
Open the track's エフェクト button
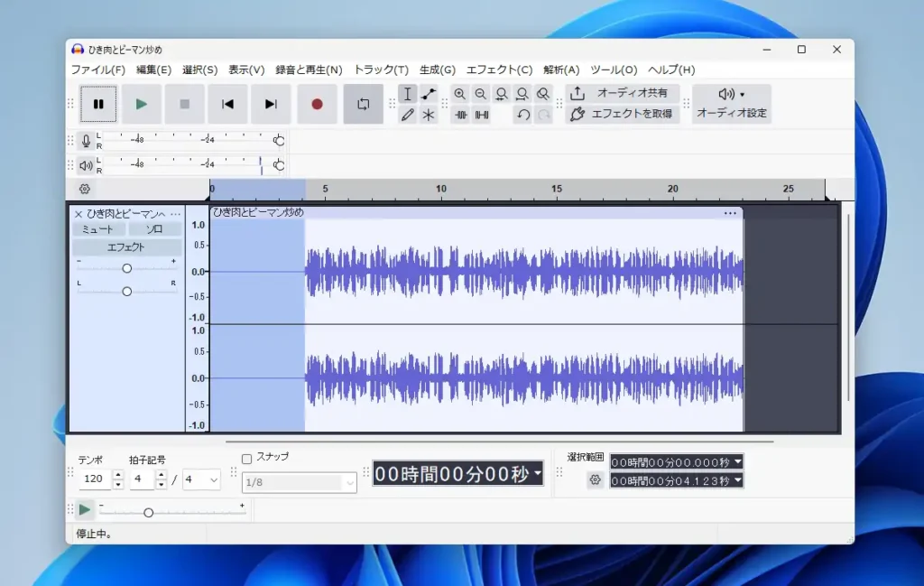[125, 246]
